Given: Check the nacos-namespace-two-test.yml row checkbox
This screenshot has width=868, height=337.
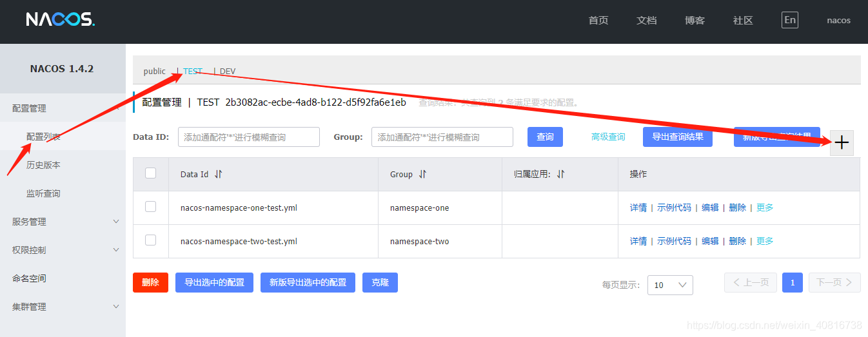Looking at the screenshot, I should [151, 240].
